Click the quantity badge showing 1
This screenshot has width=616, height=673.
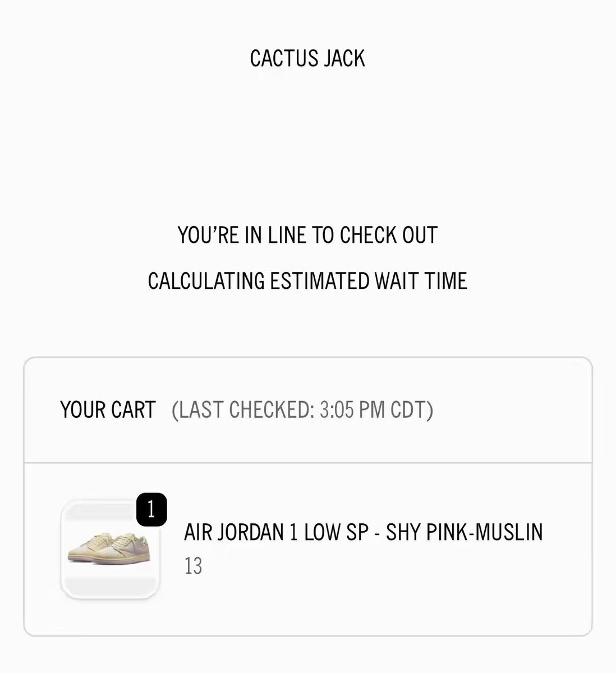coord(151,509)
